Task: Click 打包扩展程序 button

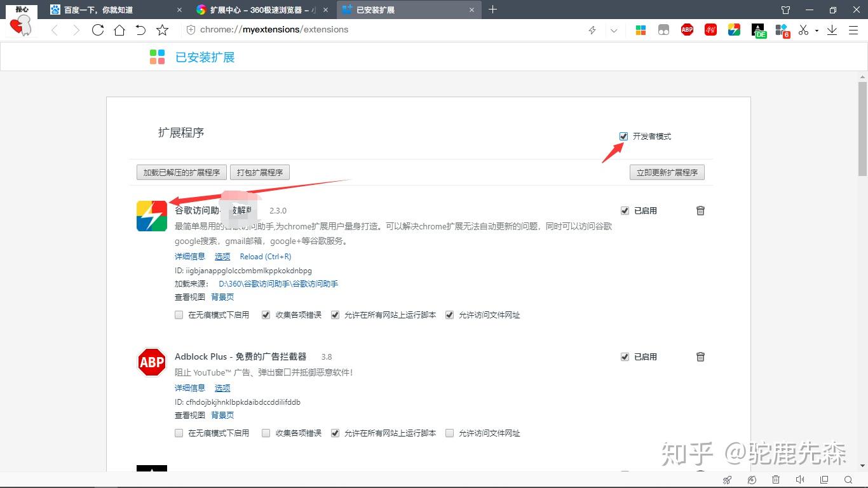Action: 260,172
